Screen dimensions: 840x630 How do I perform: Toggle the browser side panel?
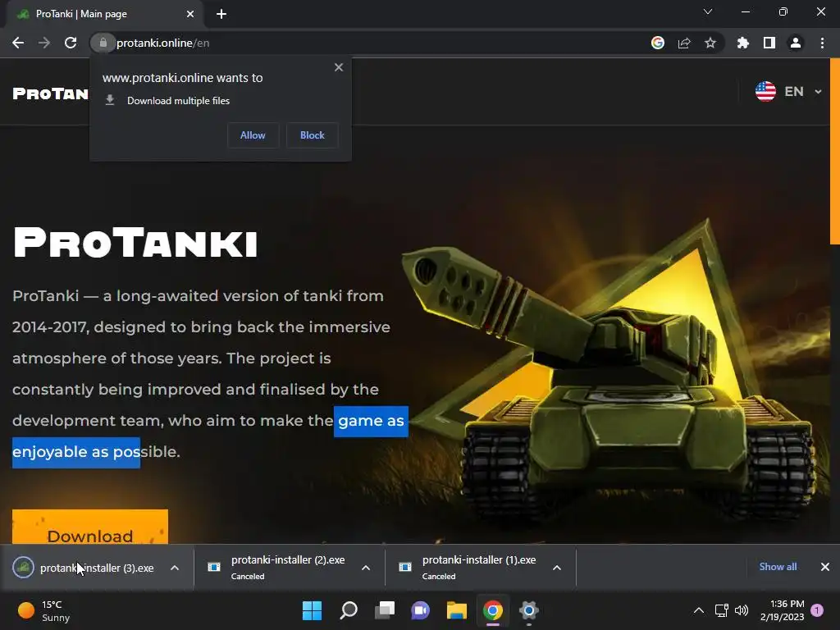pos(769,43)
